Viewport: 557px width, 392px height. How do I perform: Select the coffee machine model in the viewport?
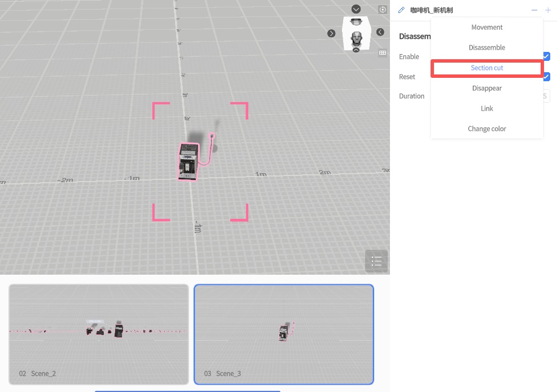(x=188, y=161)
